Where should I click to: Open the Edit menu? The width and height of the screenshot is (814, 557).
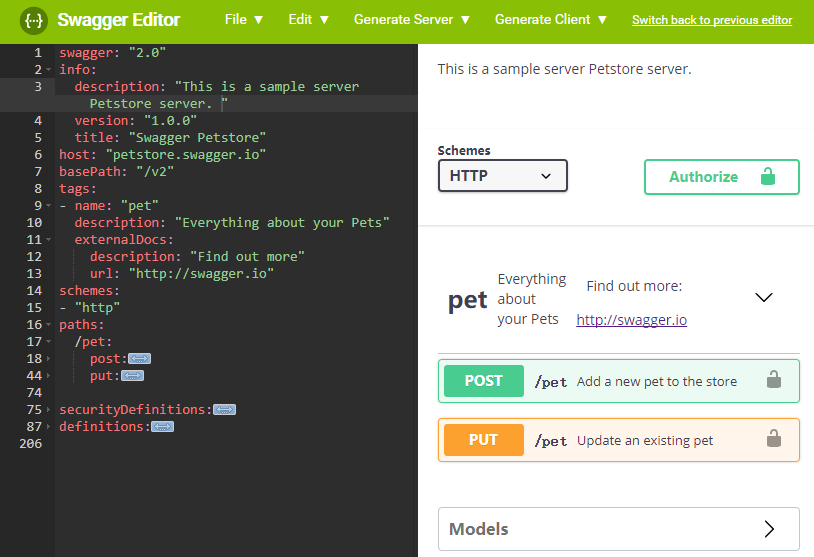308,20
